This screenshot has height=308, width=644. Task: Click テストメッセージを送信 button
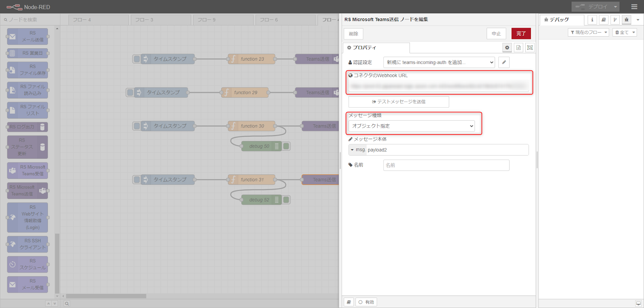(x=398, y=102)
